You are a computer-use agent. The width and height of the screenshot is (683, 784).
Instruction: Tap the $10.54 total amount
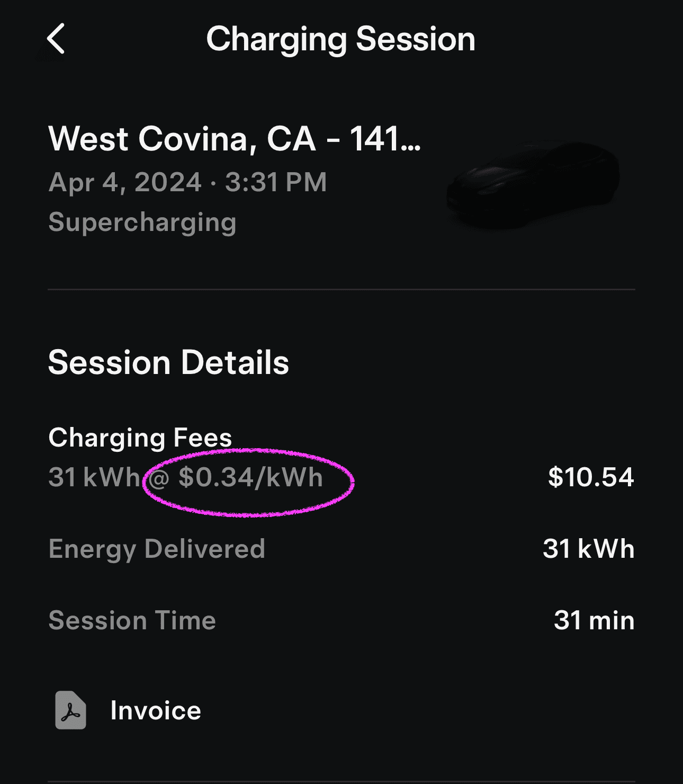pyautogui.click(x=590, y=477)
